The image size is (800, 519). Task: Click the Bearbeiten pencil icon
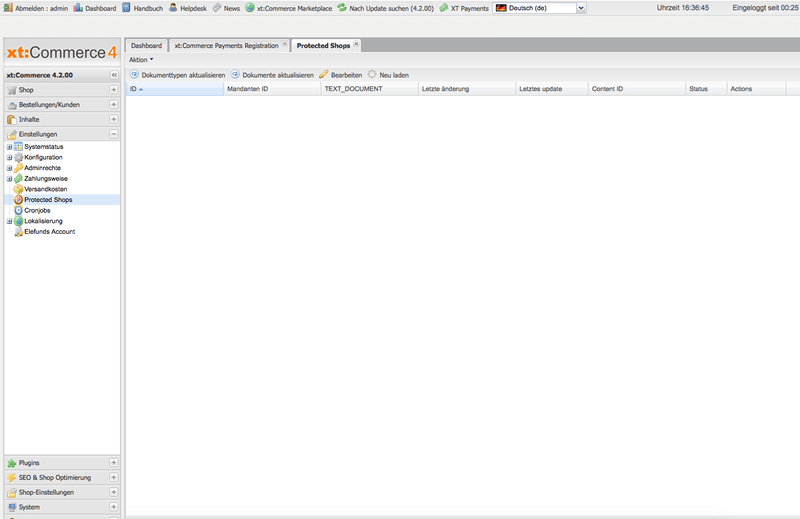(x=323, y=75)
